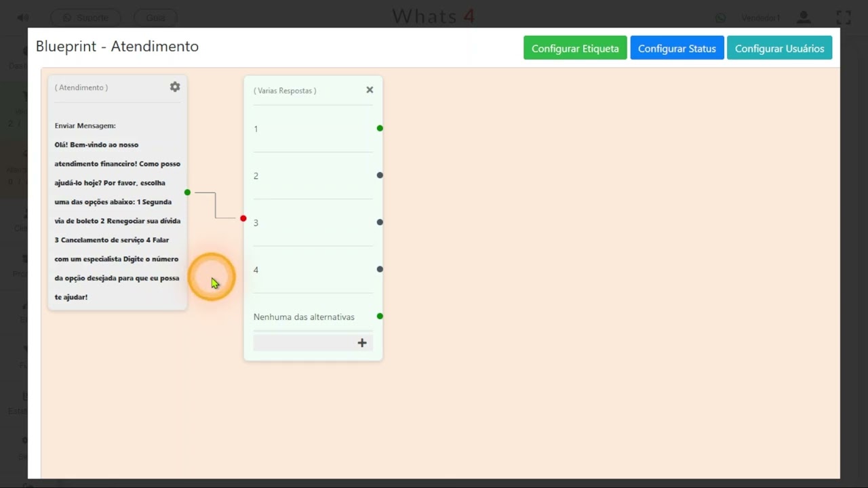Image resolution: width=868 pixels, height=488 pixels.
Task: Click red input connector of Varias Respostas
Action: coord(243,218)
